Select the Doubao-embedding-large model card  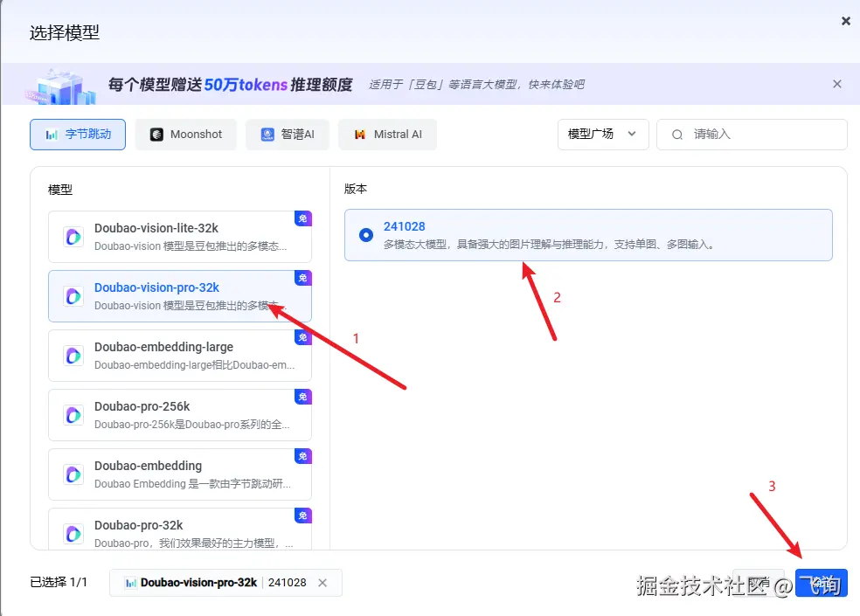[180, 356]
